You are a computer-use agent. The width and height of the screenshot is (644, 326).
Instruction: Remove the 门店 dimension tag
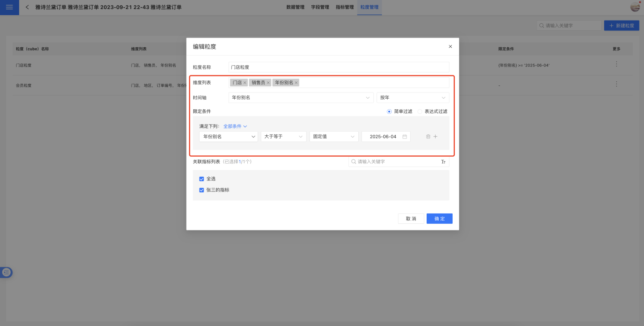(x=245, y=83)
